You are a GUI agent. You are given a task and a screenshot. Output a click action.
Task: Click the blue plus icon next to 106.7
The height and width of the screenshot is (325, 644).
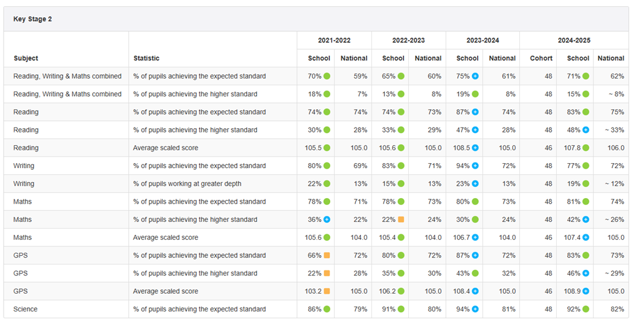coord(475,237)
